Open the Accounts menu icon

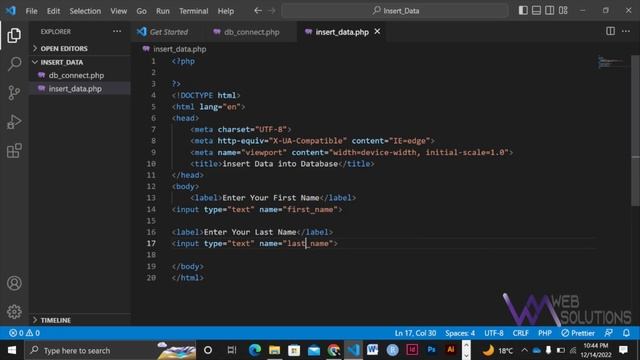(14, 283)
